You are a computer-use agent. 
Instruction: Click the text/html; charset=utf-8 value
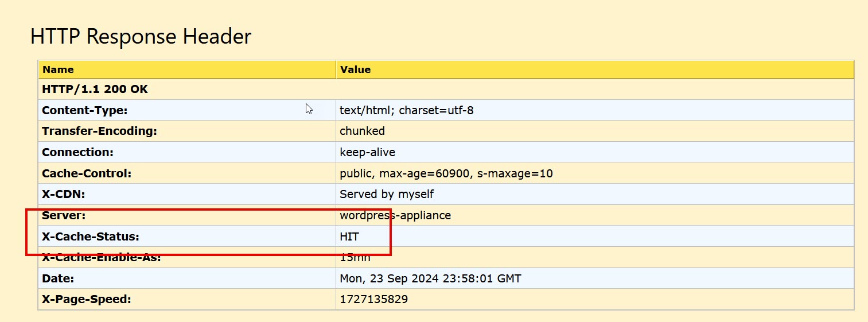tap(406, 110)
